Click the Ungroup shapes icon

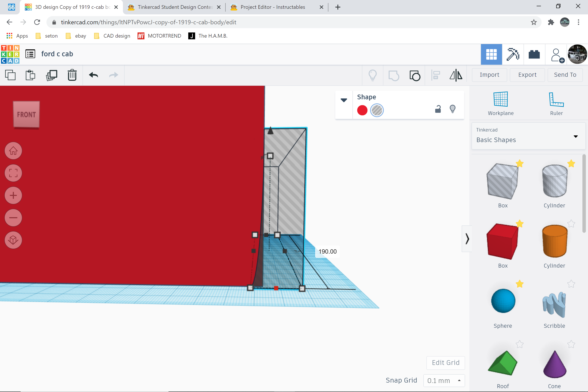[x=415, y=75]
